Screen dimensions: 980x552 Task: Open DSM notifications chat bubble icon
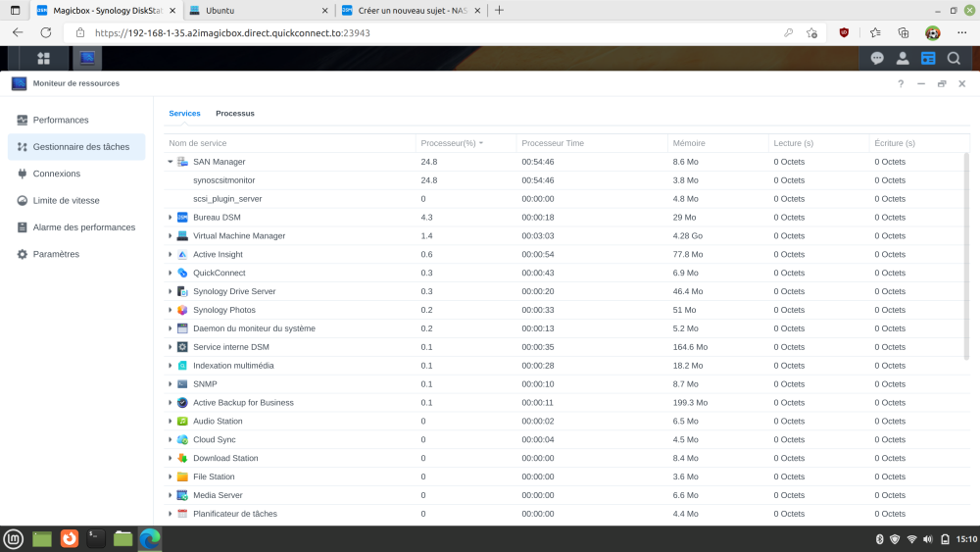click(x=877, y=58)
